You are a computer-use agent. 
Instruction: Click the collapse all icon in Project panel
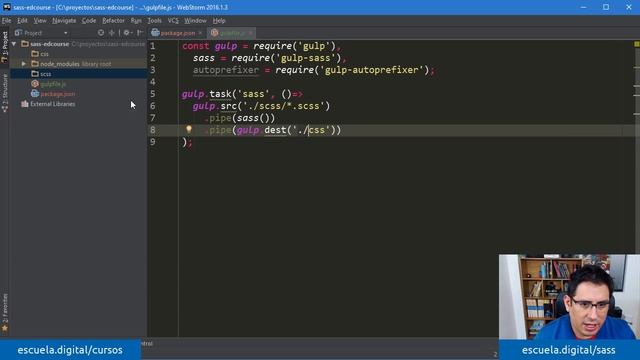111,33
